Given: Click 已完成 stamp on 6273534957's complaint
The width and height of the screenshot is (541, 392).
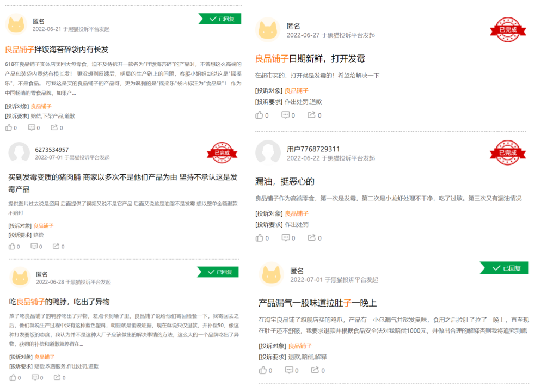Looking at the screenshot, I should pos(222,152).
